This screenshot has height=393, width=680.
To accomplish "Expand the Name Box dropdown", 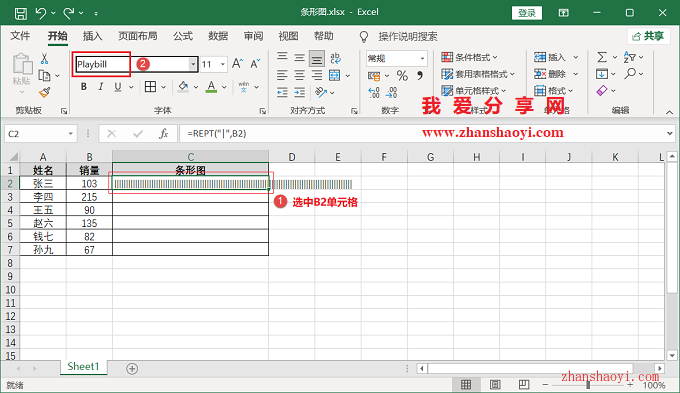I will [70, 134].
